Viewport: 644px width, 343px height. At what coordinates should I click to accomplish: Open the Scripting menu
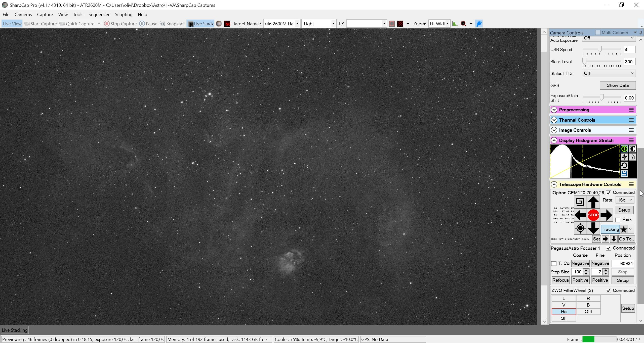(x=124, y=15)
